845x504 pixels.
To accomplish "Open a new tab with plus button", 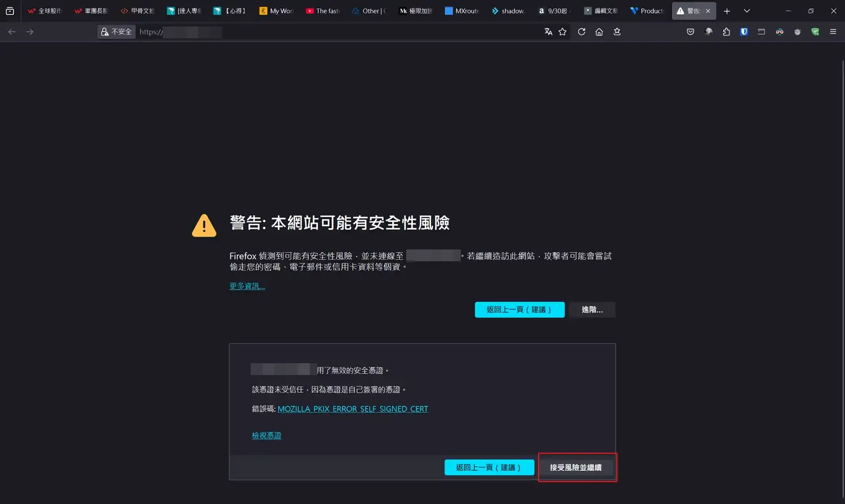I will [727, 11].
